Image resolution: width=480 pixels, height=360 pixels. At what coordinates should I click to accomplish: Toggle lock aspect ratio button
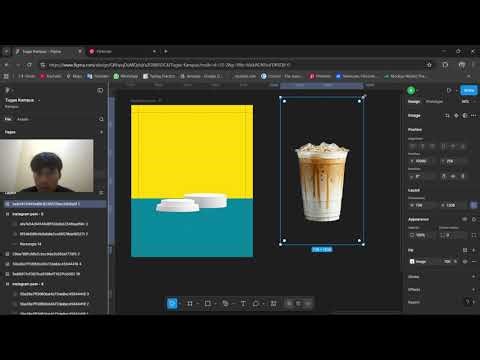[x=473, y=205]
